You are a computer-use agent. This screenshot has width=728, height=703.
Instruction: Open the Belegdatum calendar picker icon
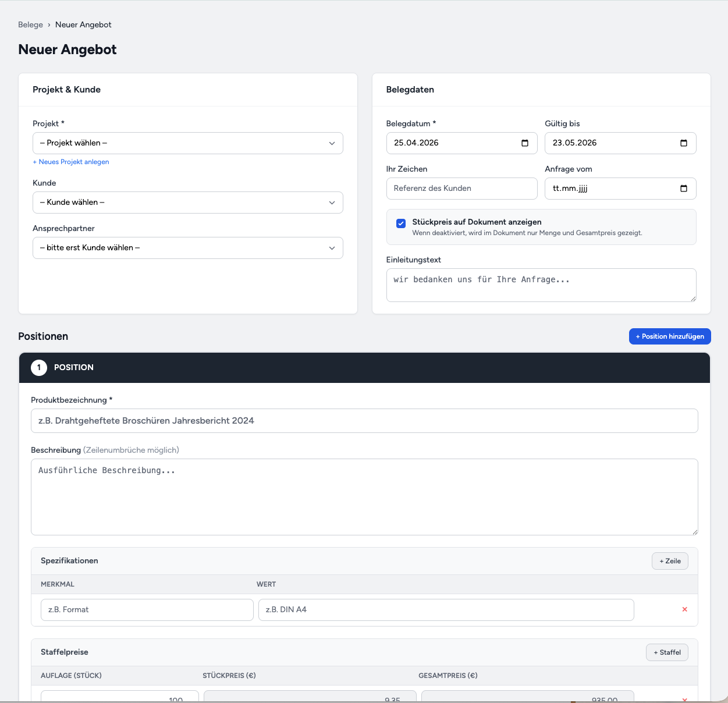click(x=525, y=143)
